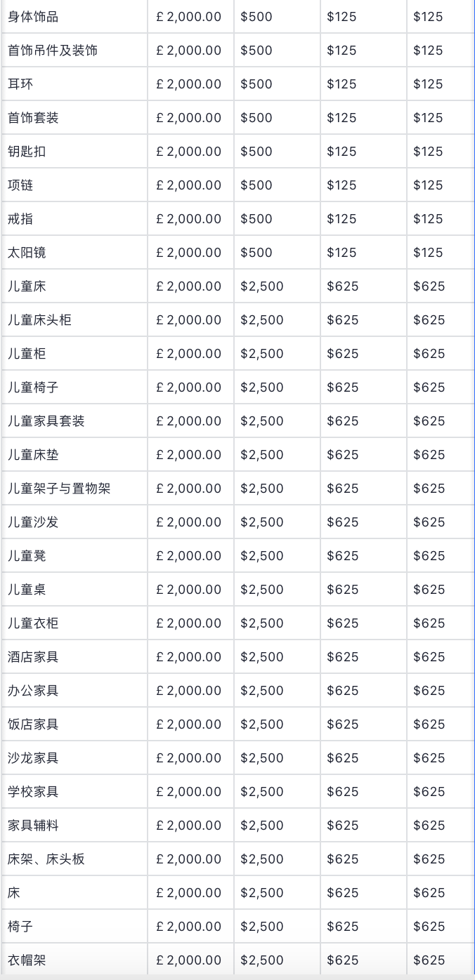The width and height of the screenshot is (475, 980).
Task: Select the 首饰吊件及装饰 row label
Action: tap(53, 51)
